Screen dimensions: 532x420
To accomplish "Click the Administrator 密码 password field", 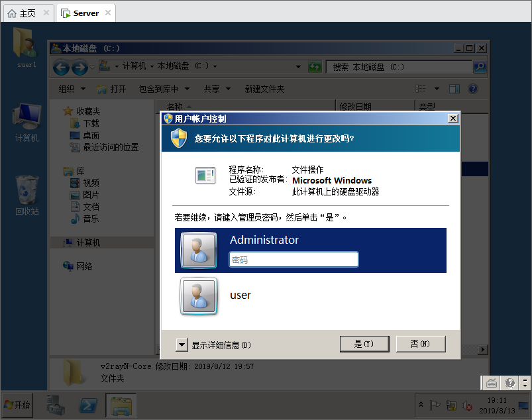I will 293,260.
